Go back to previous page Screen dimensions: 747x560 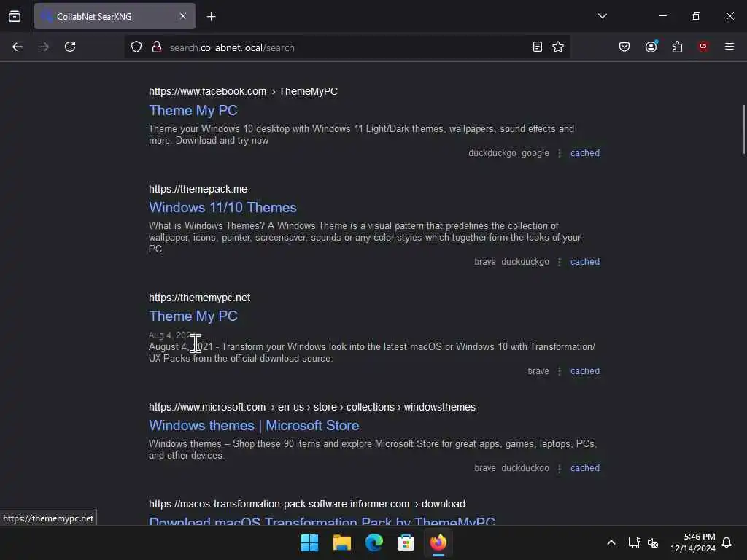[x=18, y=47]
